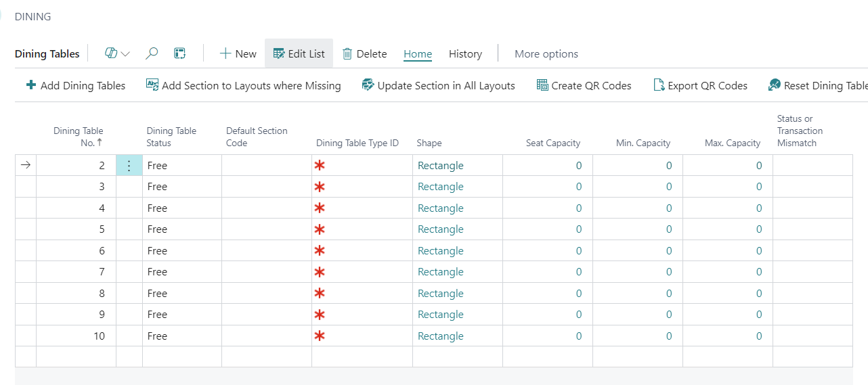Open the view layout dropdown icon
The width and height of the screenshot is (868, 385).
pos(117,53)
